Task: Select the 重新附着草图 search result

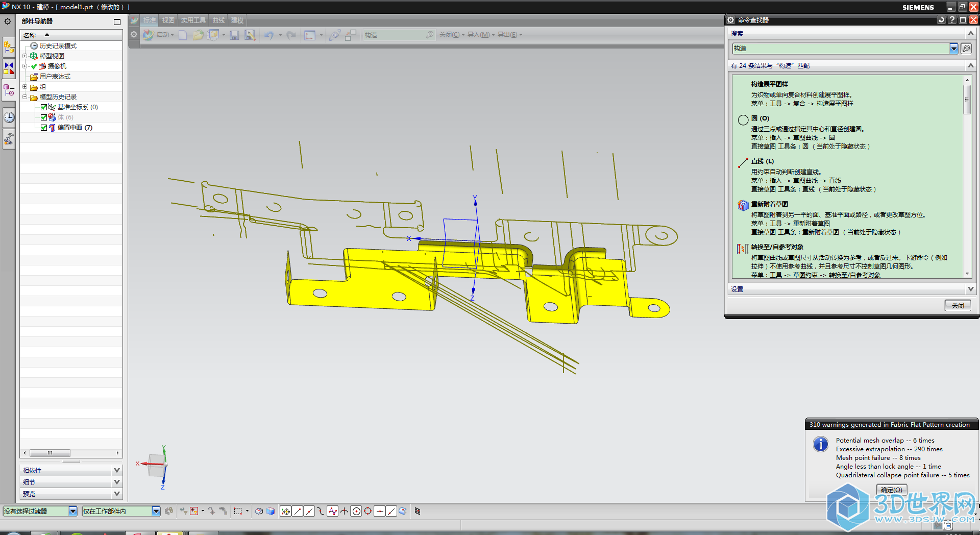Action: [x=769, y=204]
